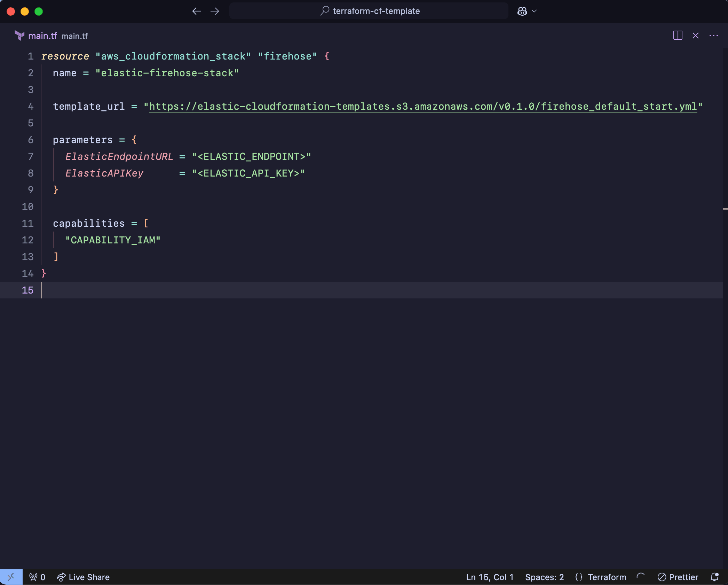
Task: Click the forwarded ports indicator showing 0
Action: pos(37,577)
